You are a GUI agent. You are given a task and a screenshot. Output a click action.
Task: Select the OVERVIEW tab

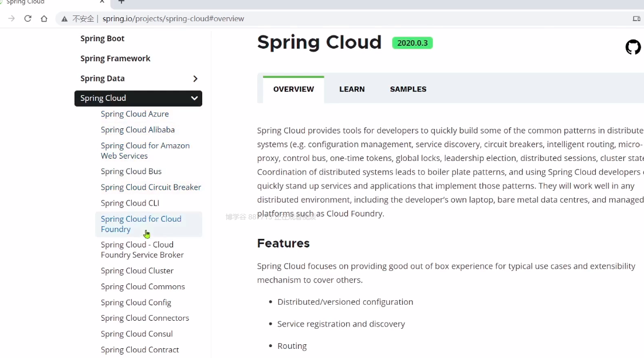(x=293, y=89)
